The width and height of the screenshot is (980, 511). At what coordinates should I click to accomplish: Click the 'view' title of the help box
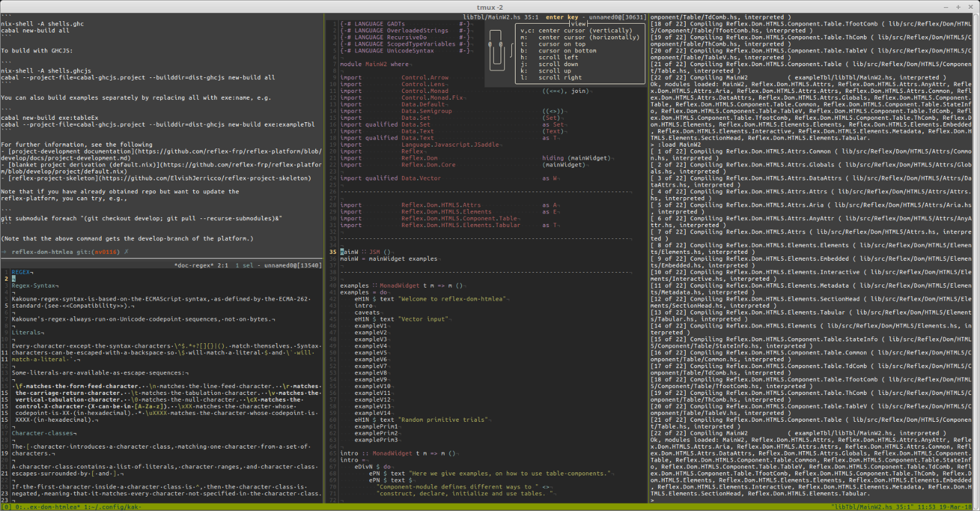tap(579, 24)
